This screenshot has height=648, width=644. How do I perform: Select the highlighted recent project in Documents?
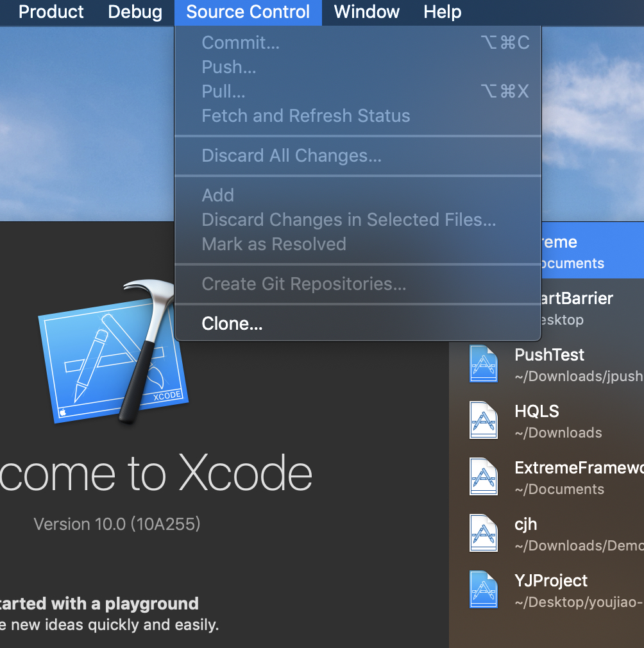point(593,251)
